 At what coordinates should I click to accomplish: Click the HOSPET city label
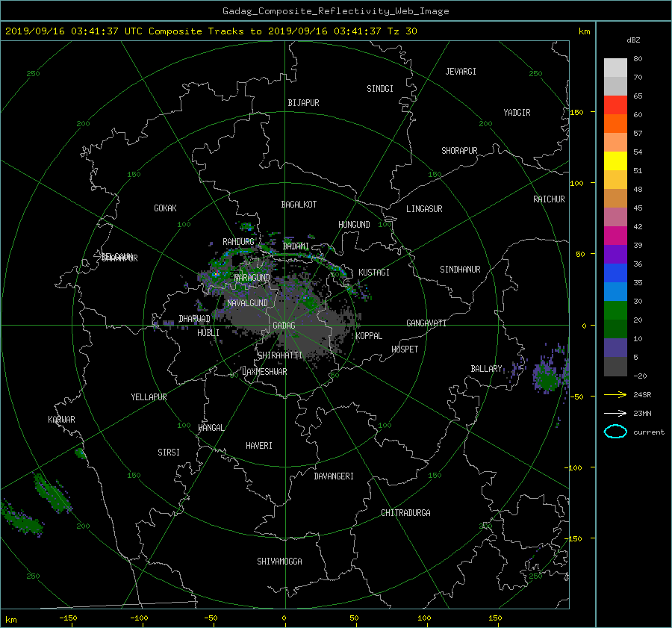(x=405, y=349)
